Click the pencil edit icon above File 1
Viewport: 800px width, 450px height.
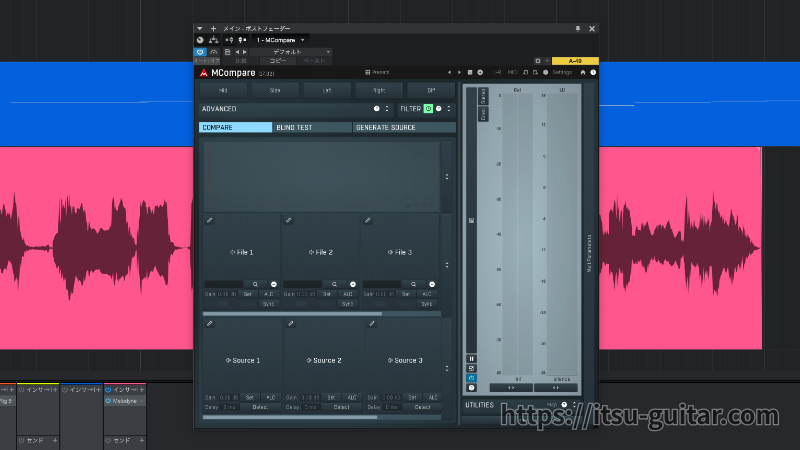[210, 220]
